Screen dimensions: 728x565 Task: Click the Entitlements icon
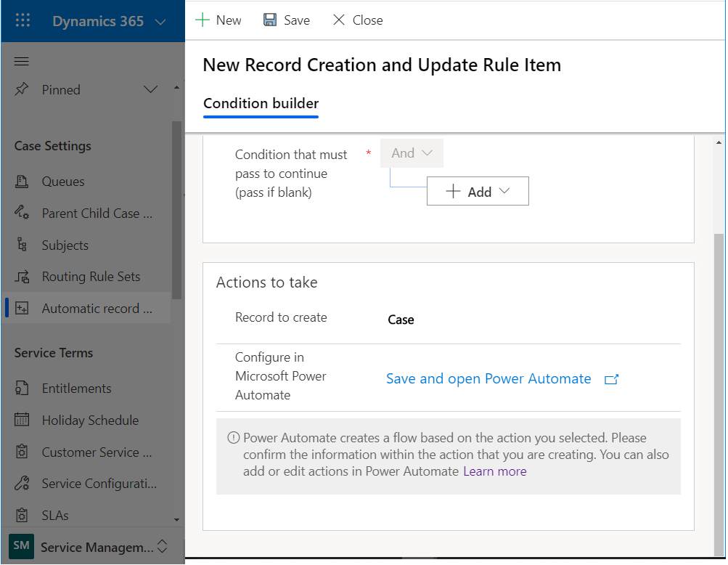pyautogui.click(x=22, y=389)
